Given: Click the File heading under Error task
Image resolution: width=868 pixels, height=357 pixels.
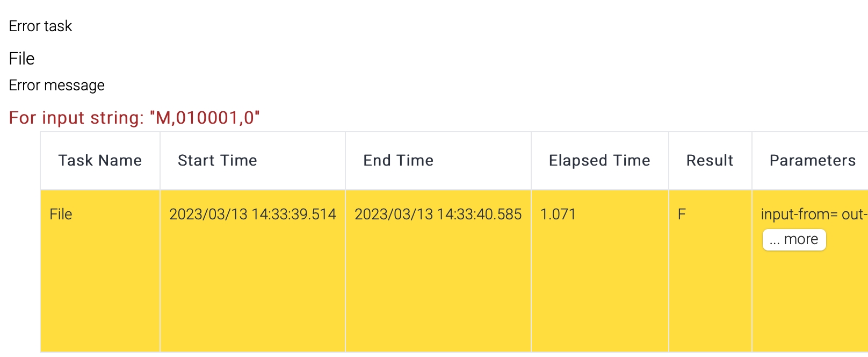Looking at the screenshot, I should click(x=22, y=59).
